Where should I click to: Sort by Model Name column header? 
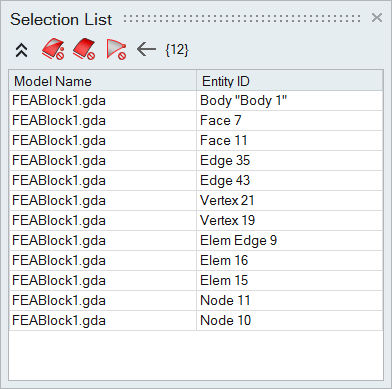pos(103,81)
